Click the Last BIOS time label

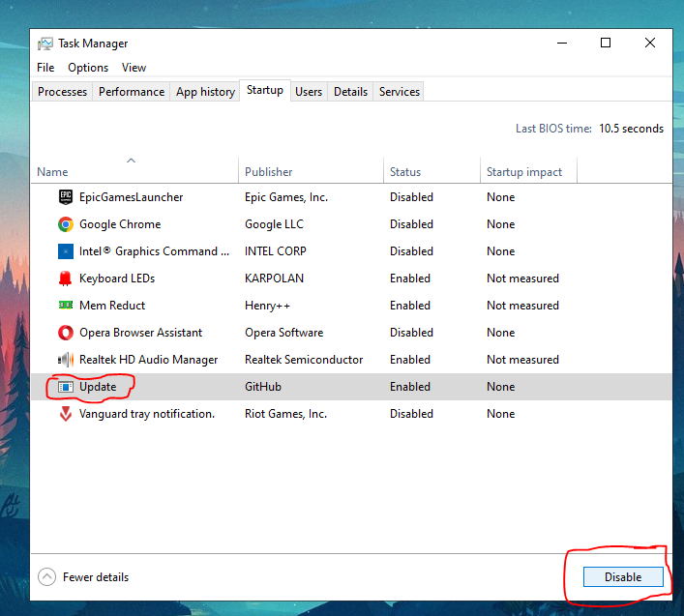click(x=553, y=129)
